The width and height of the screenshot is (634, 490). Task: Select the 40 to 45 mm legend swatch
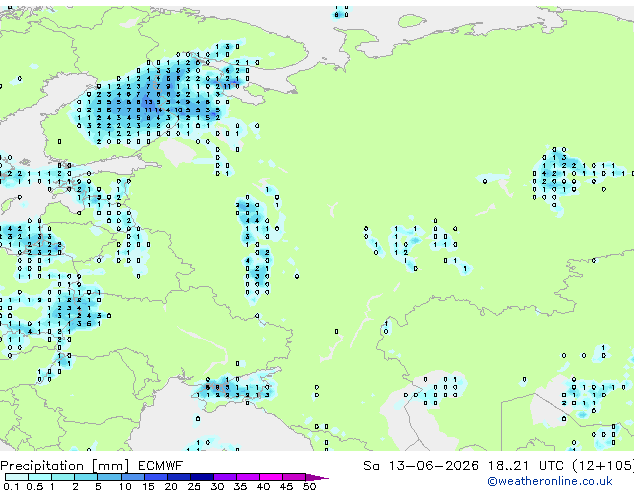click(x=271, y=477)
